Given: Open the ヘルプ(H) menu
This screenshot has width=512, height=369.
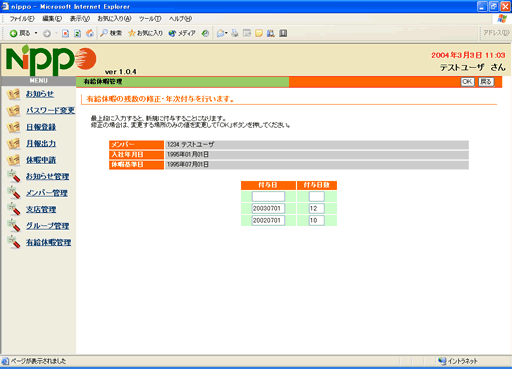Looking at the screenshot, I should click(180, 19).
